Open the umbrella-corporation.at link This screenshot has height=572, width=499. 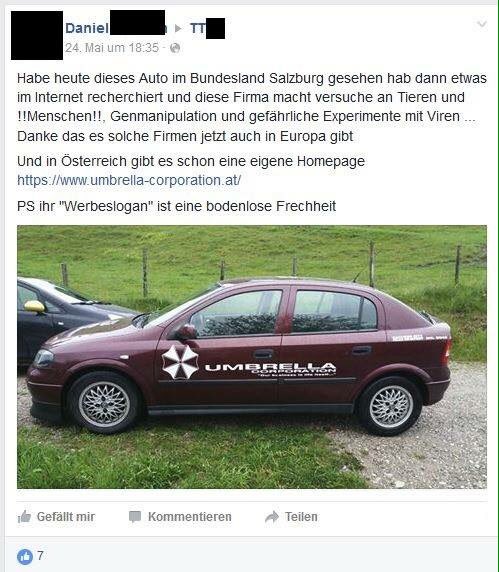click(129, 180)
